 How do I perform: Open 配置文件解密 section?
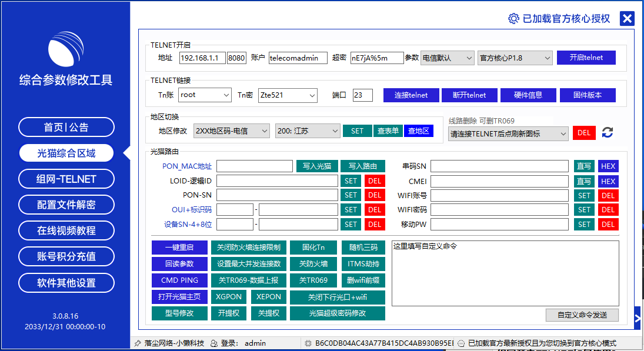click(66, 205)
